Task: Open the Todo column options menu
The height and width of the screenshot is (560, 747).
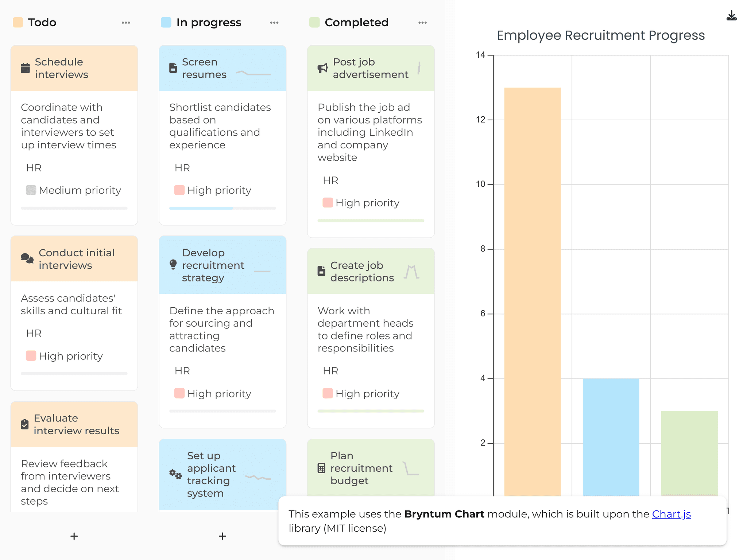Action: coord(126,22)
